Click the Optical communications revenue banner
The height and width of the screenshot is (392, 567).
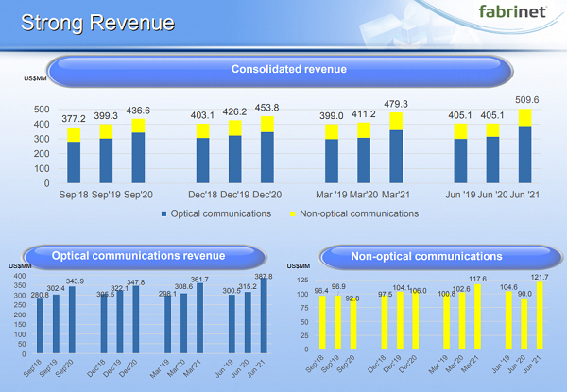(x=137, y=255)
